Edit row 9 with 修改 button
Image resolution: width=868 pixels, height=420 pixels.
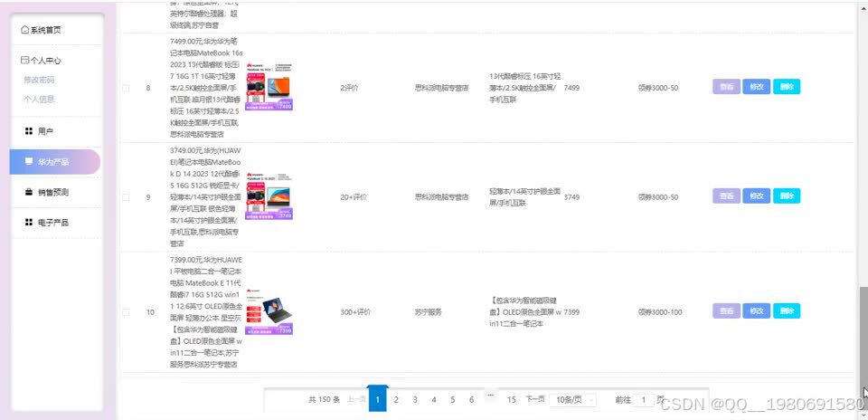point(757,196)
